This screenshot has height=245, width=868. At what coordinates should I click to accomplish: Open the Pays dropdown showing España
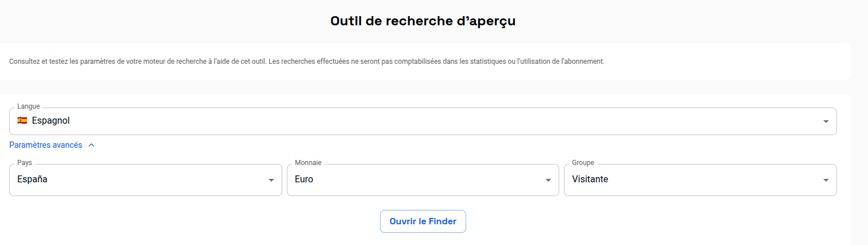pyautogui.click(x=146, y=180)
